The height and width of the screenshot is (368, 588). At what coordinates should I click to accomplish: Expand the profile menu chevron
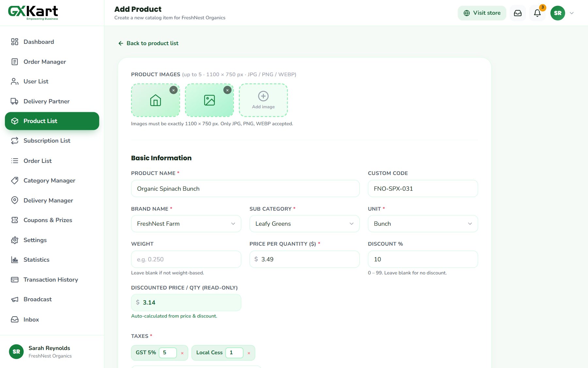572,13
